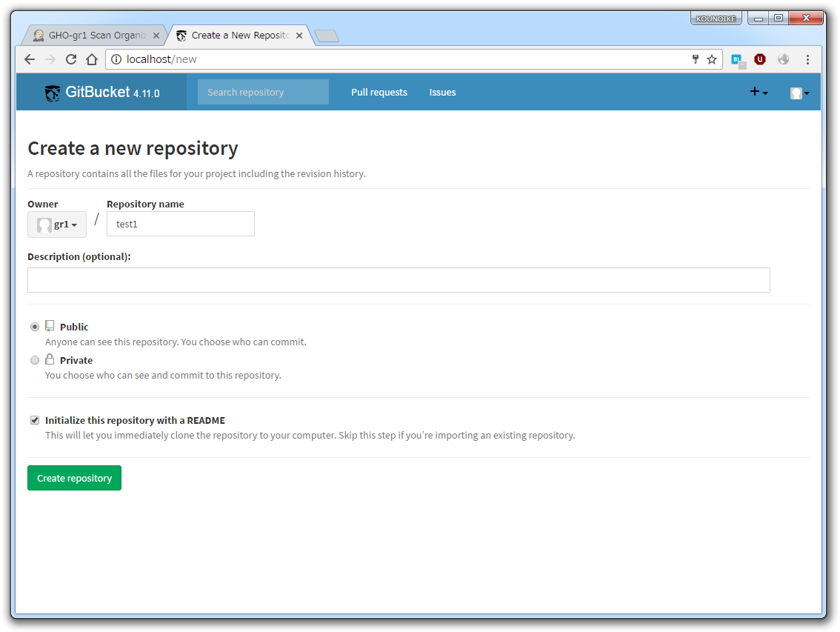This screenshot has width=840, height=632.
Task: Click the browser back arrow
Action: coord(29,59)
